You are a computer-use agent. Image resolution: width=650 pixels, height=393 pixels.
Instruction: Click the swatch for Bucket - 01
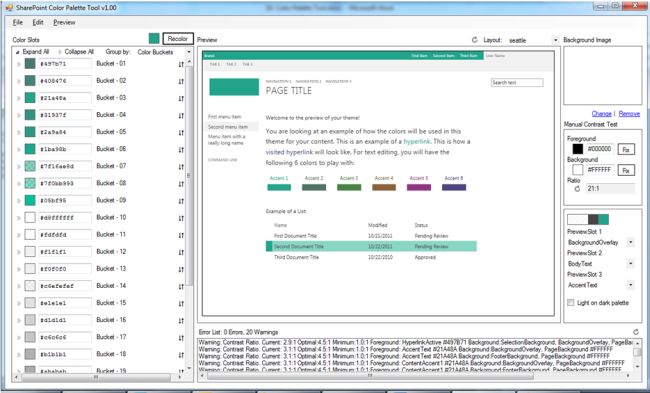[x=30, y=63]
